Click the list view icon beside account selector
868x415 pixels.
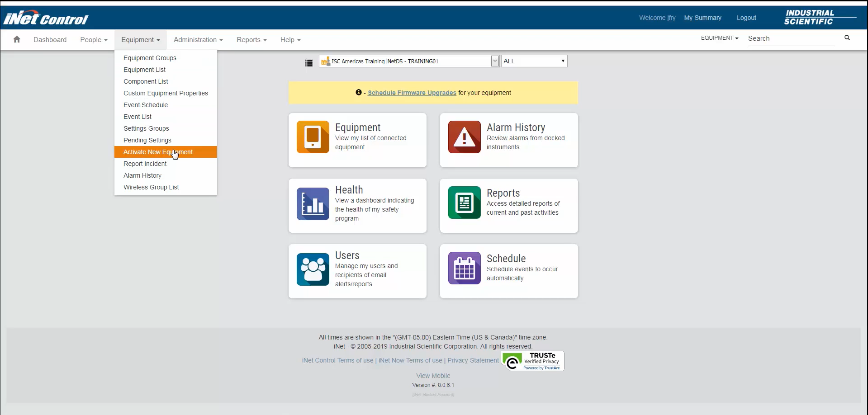click(x=309, y=63)
